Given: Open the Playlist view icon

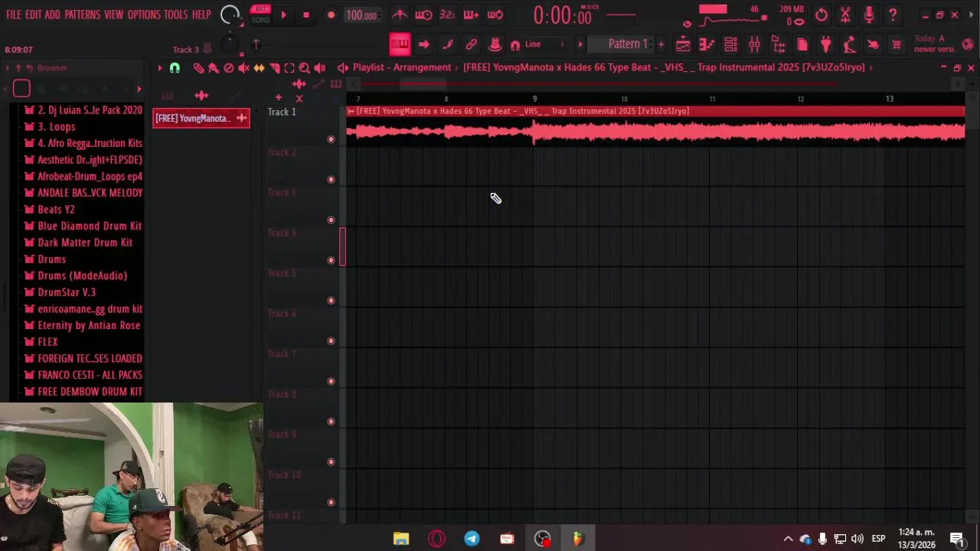Looking at the screenshot, I should 683,44.
